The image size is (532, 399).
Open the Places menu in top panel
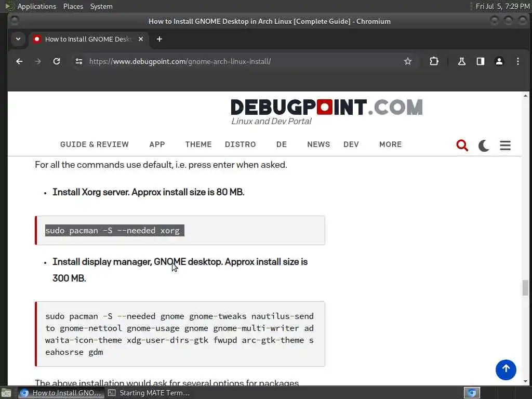click(73, 6)
